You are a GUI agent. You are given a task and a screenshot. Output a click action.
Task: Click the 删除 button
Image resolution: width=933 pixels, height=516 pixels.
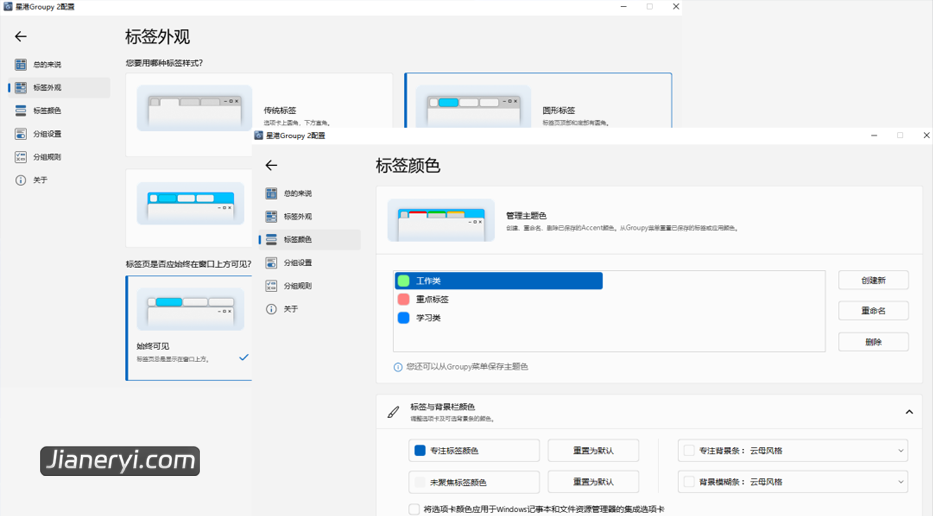coord(873,342)
